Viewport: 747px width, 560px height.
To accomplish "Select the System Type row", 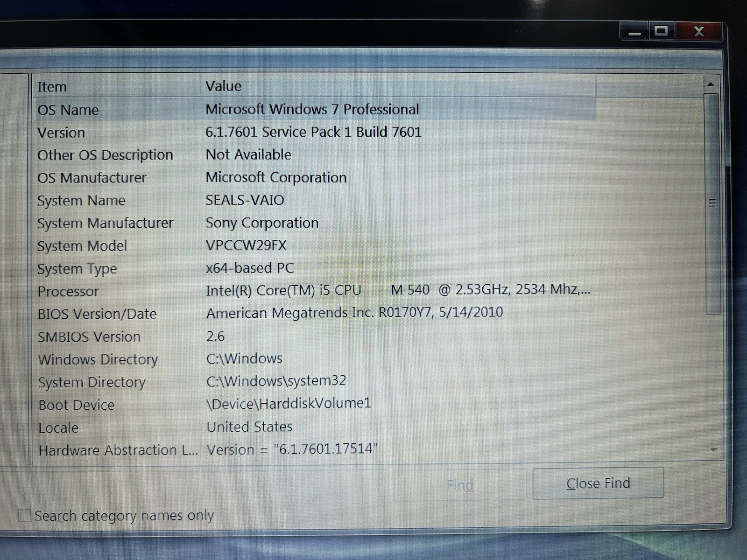I will tap(315, 269).
